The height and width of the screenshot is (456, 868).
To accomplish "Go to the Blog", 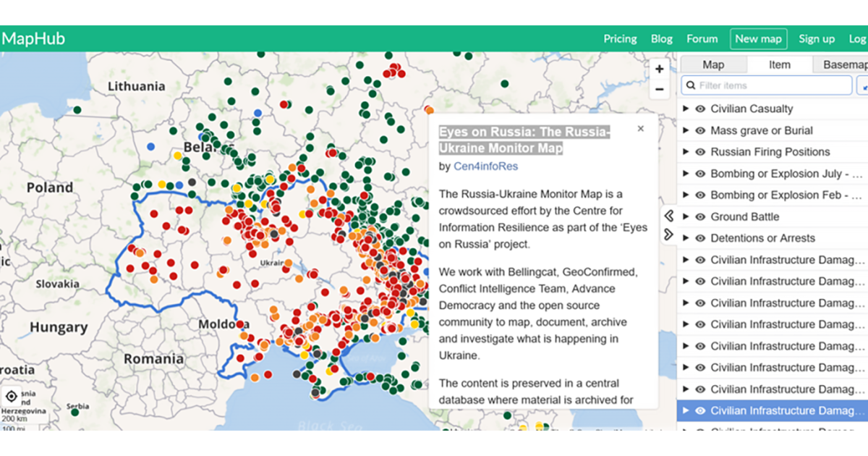I will click(x=662, y=39).
